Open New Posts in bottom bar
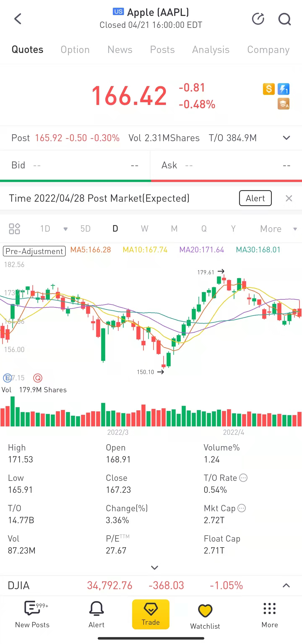The image size is (302, 644). 32,614
